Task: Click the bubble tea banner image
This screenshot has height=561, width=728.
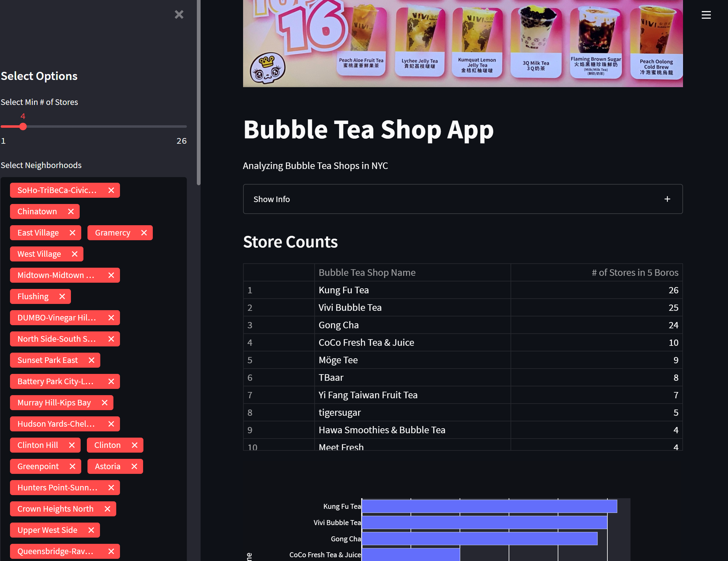Action: point(462,43)
